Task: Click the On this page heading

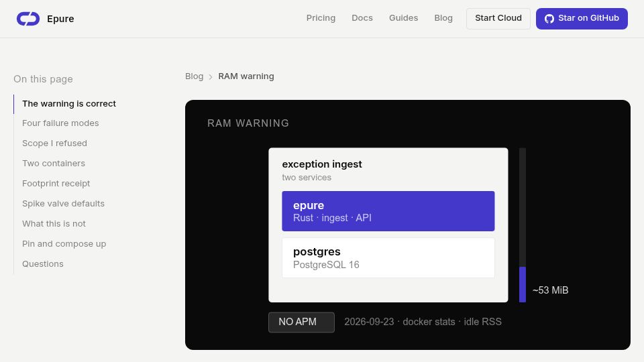Action: point(43,79)
